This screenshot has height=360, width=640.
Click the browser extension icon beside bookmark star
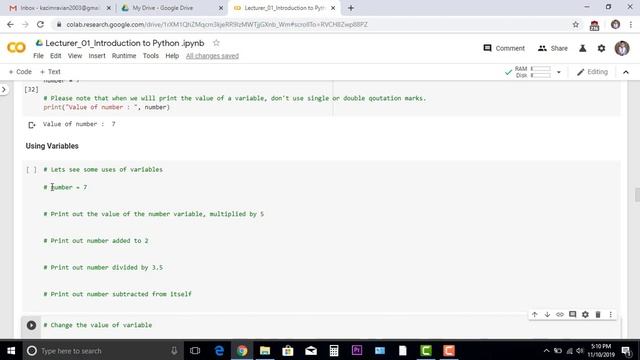coord(594,25)
